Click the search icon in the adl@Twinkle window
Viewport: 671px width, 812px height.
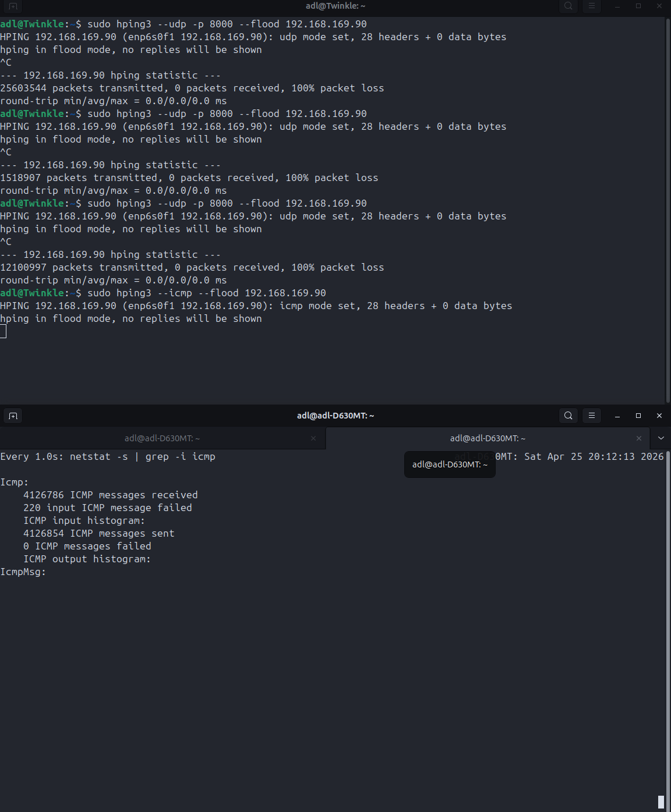click(x=568, y=6)
